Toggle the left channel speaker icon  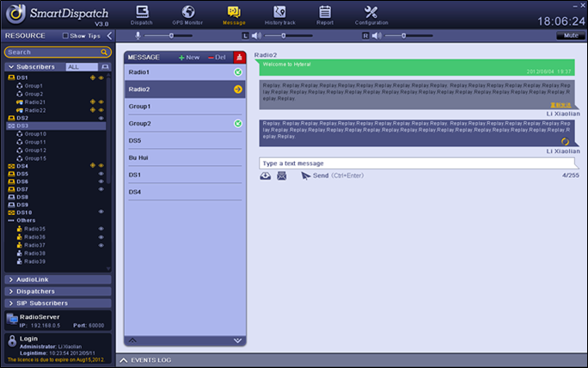tap(256, 35)
